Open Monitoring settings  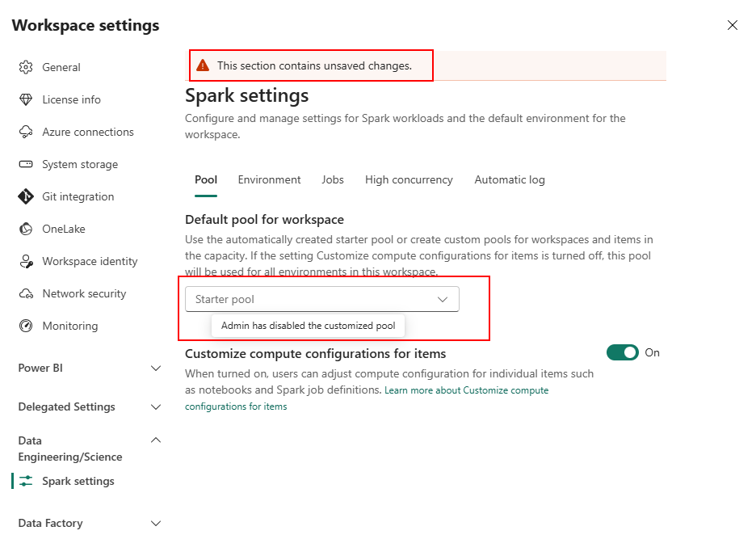(65, 326)
